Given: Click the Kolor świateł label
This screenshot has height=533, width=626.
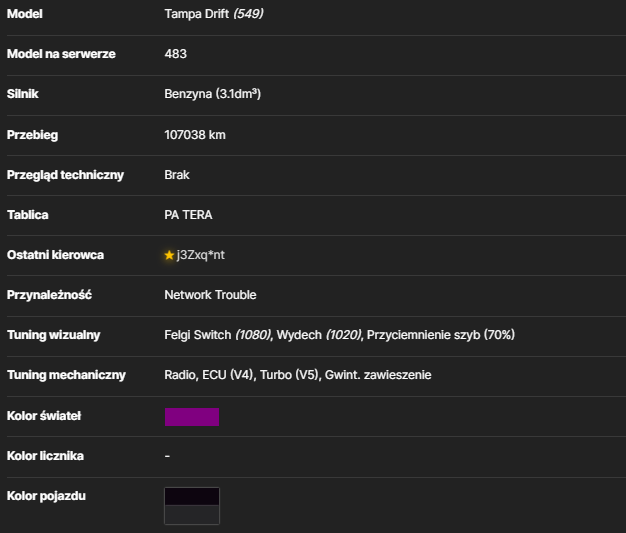Looking at the screenshot, I should click(x=44, y=416).
